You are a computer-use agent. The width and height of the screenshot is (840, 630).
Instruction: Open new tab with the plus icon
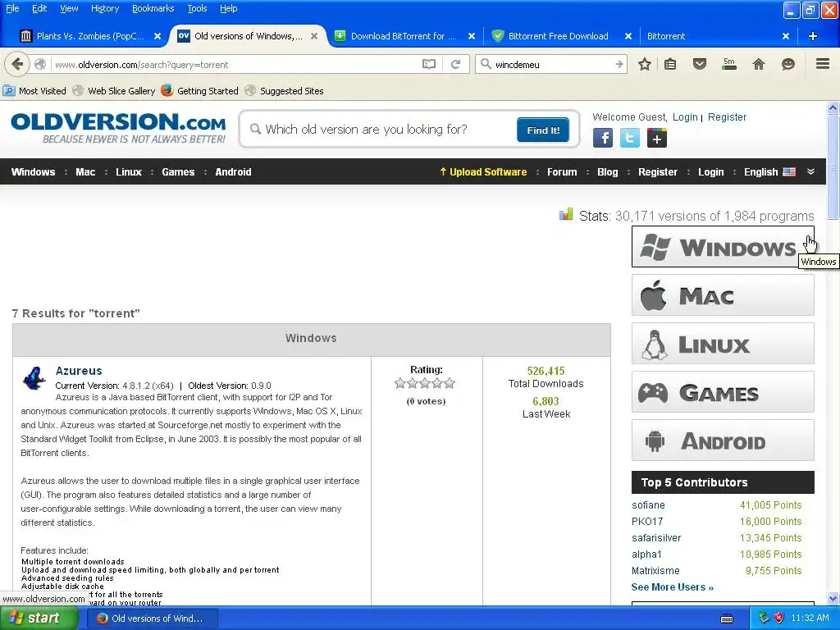[813, 36]
